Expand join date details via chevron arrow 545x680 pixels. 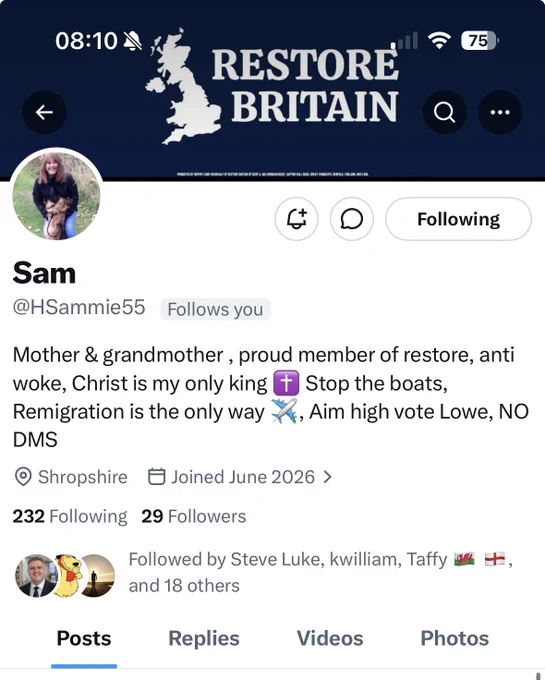click(328, 477)
